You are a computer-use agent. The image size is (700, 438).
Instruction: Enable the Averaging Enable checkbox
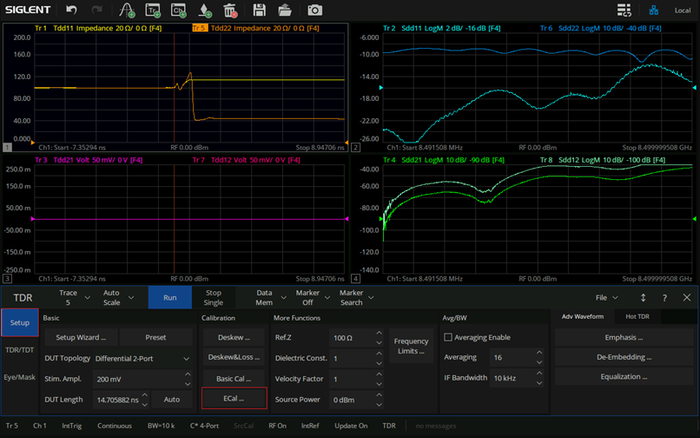(x=448, y=337)
